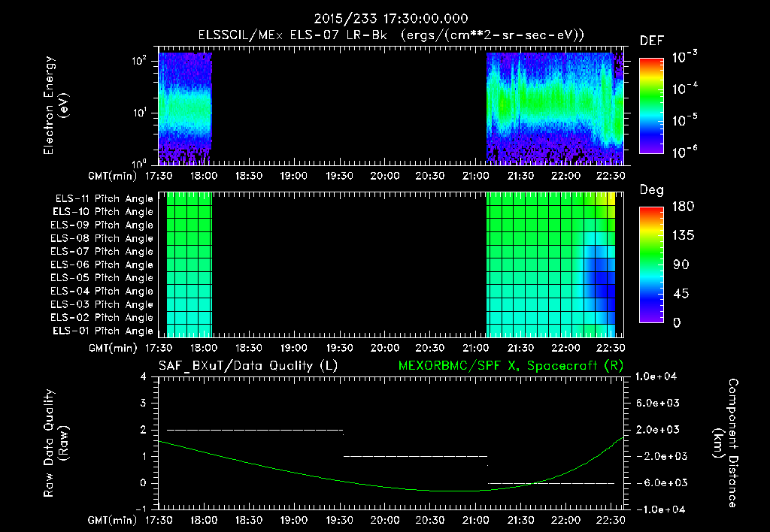Select the SAF_BXuT/Data Quality (L) title

(248, 366)
